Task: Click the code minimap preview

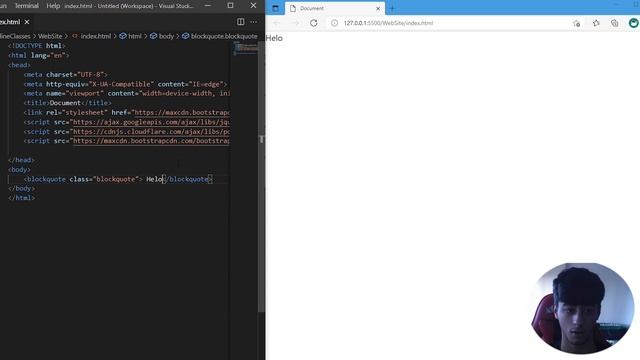Action: tap(245, 48)
